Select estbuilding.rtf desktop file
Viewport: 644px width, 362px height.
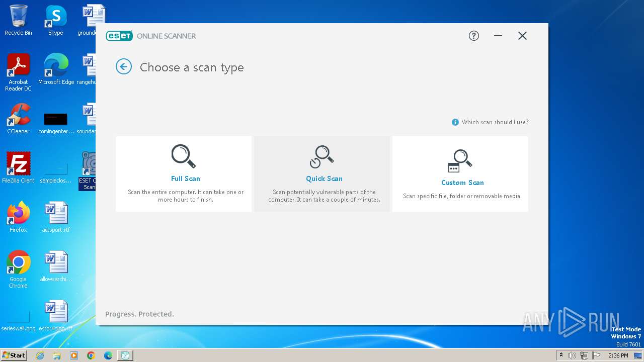pyautogui.click(x=56, y=316)
